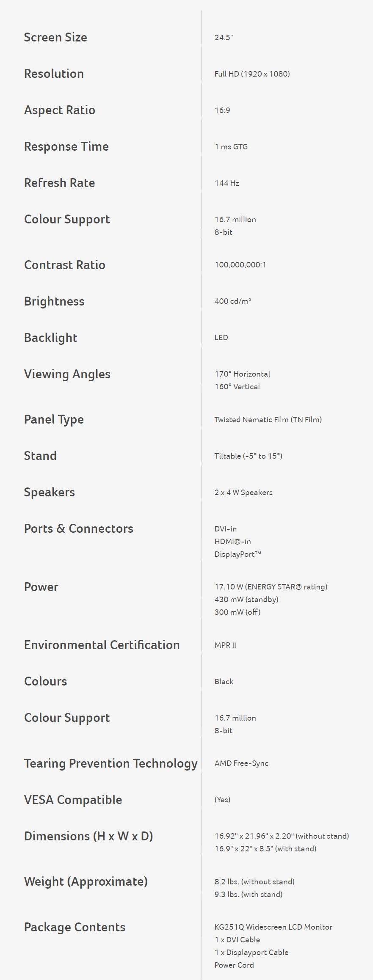Click the Tiltable stand specification
The height and width of the screenshot is (980, 373).
pyautogui.click(x=249, y=456)
